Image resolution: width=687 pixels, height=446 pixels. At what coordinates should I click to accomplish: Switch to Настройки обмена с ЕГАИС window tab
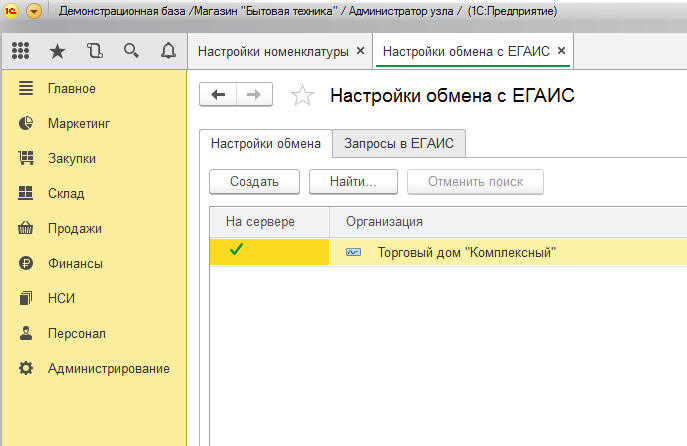[466, 52]
